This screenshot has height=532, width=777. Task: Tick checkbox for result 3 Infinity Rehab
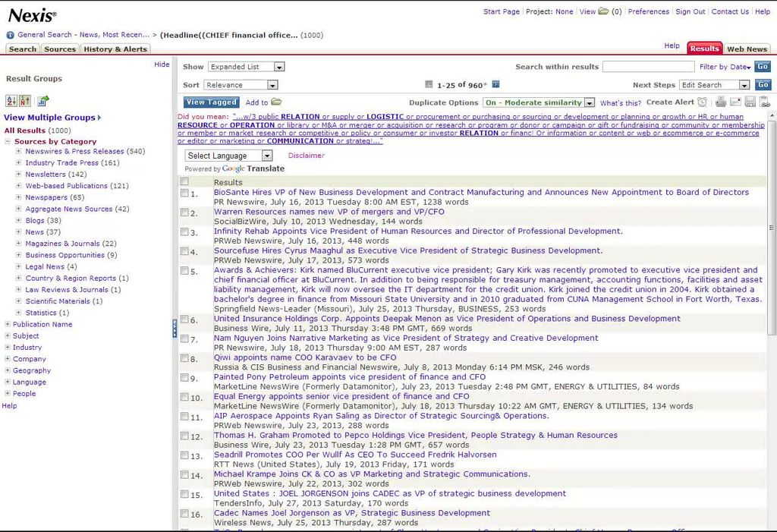pyautogui.click(x=184, y=231)
